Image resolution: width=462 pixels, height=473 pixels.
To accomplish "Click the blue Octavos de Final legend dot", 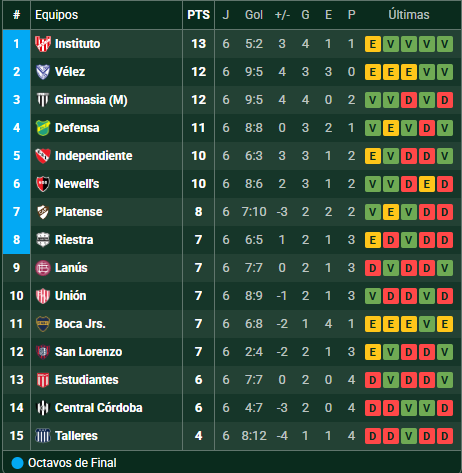I will click(17, 463).
